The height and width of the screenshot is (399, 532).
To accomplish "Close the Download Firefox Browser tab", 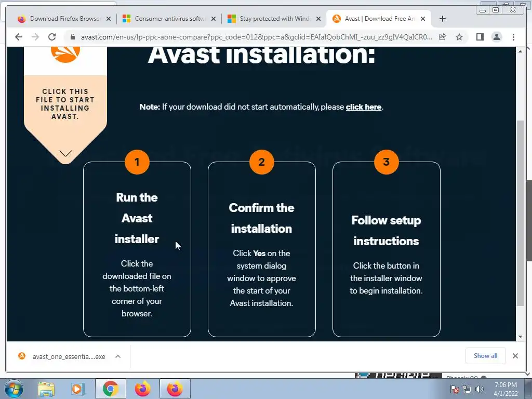I will tap(108, 19).
